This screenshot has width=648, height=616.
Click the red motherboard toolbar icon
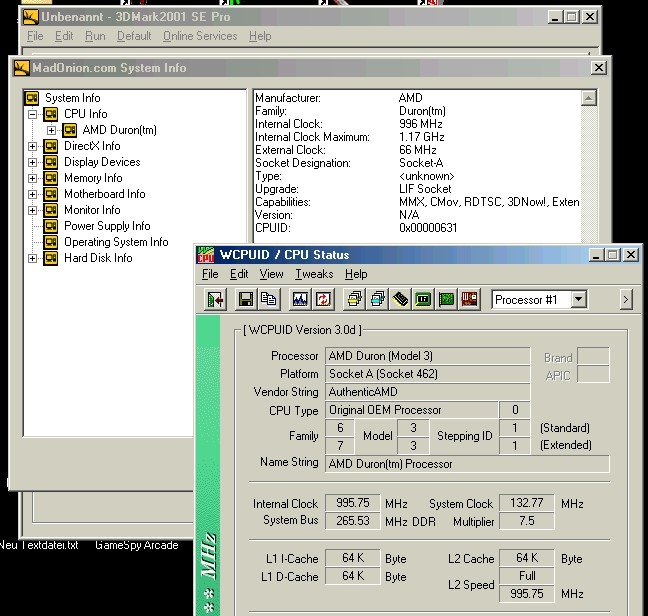point(469,299)
